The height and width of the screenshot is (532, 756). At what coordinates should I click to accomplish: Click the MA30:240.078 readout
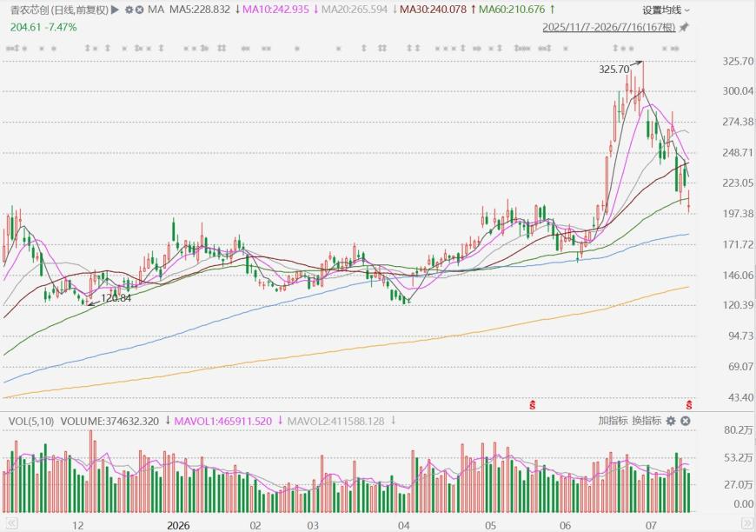[x=434, y=10]
